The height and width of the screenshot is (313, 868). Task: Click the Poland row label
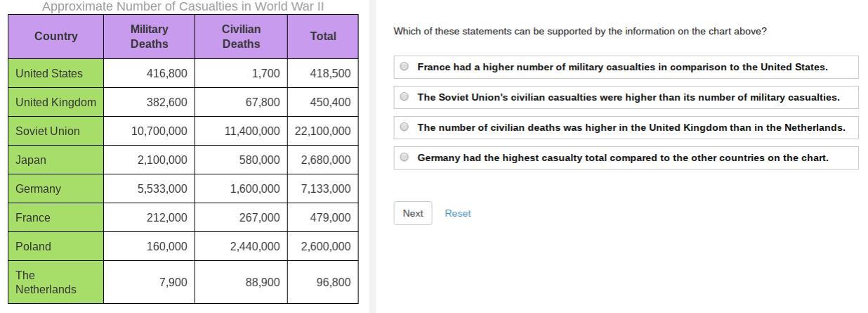pos(34,246)
